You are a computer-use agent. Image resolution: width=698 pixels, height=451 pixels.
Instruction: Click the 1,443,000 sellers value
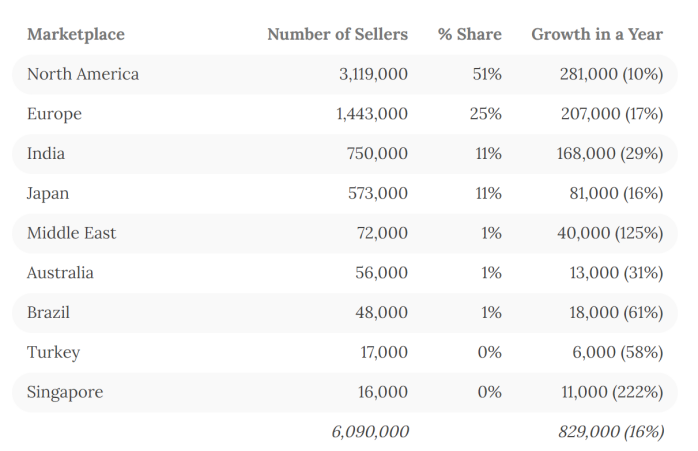[x=372, y=114]
